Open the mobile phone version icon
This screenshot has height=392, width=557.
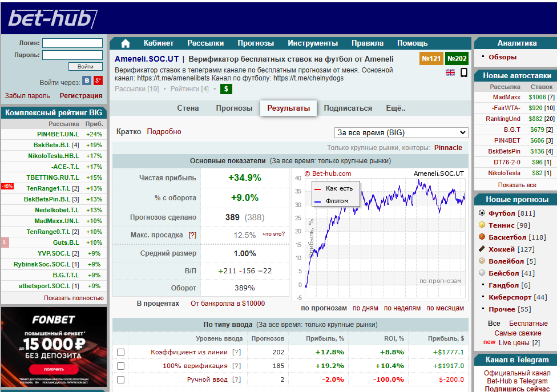pyautogui.click(x=463, y=72)
